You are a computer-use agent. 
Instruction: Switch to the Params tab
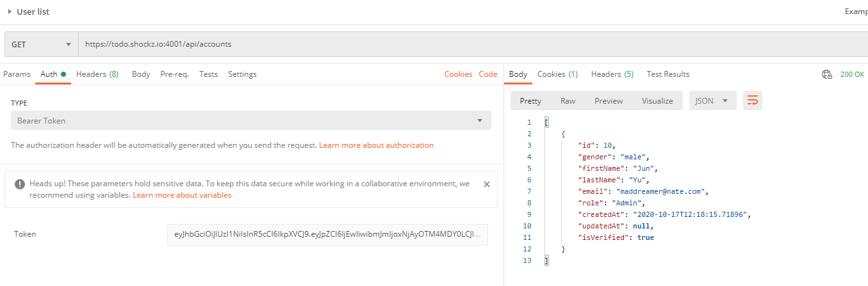point(17,74)
